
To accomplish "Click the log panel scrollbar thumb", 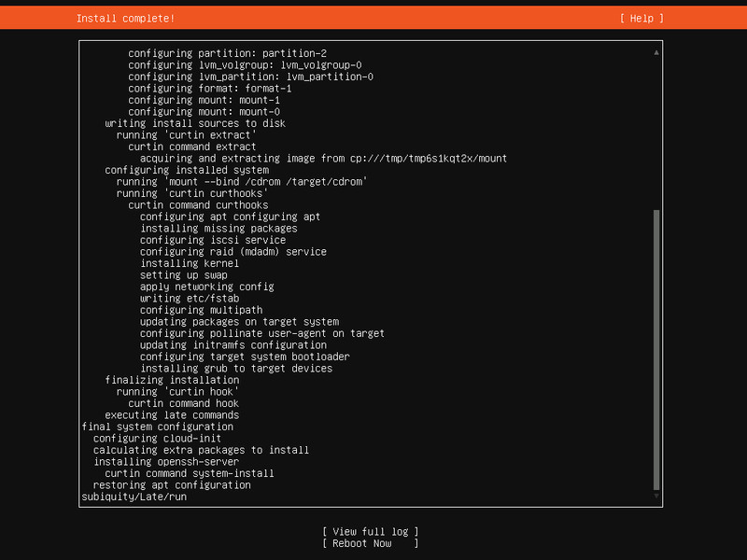I will pyautogui.click(x=656, y=350).
